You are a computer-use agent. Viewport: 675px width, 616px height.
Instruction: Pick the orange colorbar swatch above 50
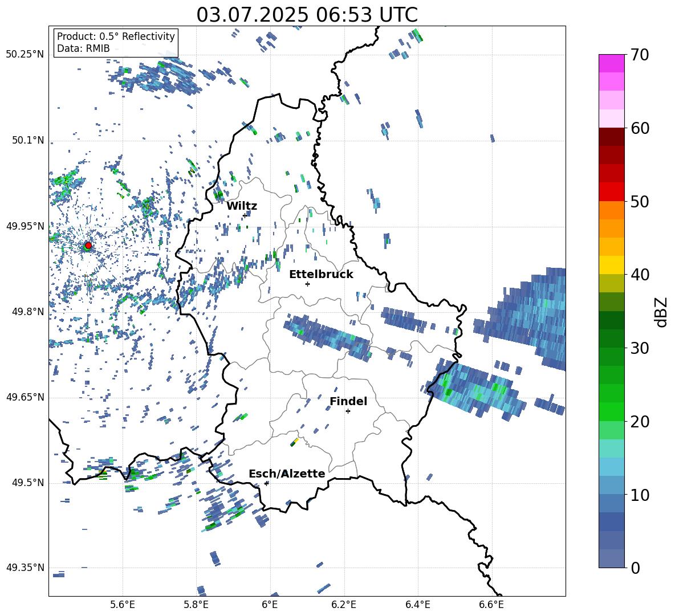[x=612, y=210]
